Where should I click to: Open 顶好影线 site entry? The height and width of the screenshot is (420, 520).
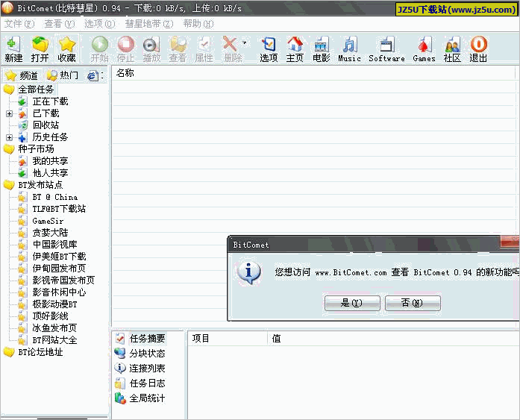pyautogui.click(x=51, y=316)
